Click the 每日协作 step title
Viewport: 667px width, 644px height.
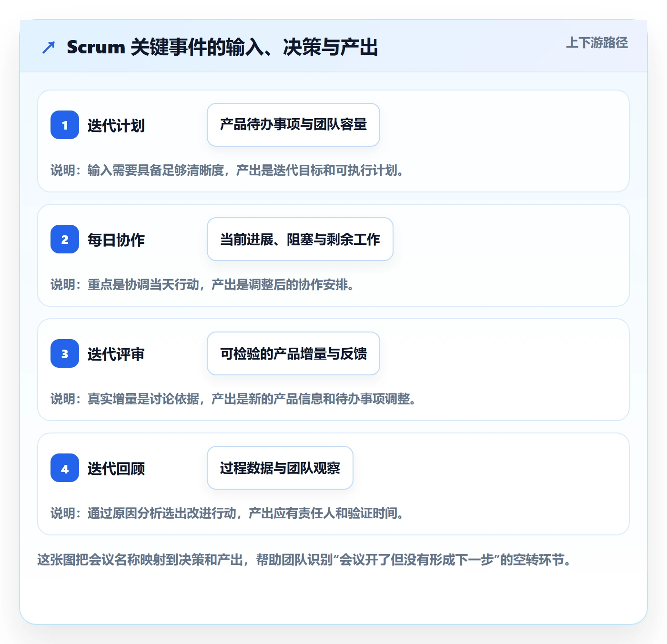pos(116,240)
